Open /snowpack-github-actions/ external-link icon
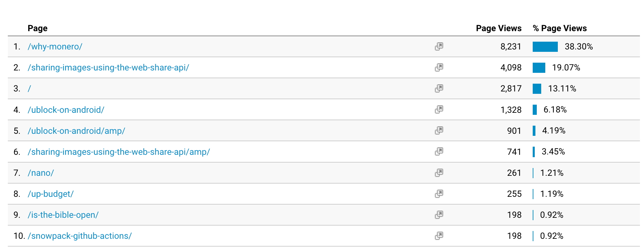 tap(439, 236)
